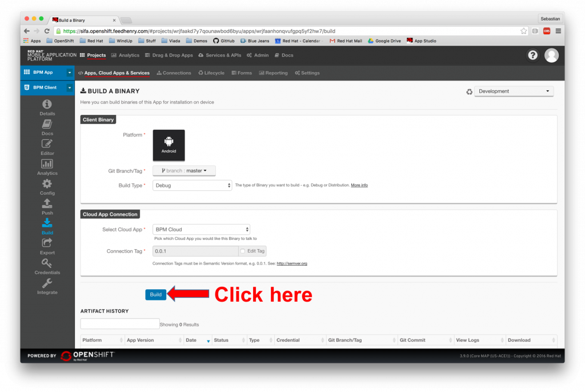This screenshot has height=392, width=585.
Task: Open the Credentials key icon
Action: tap(47, 266)
